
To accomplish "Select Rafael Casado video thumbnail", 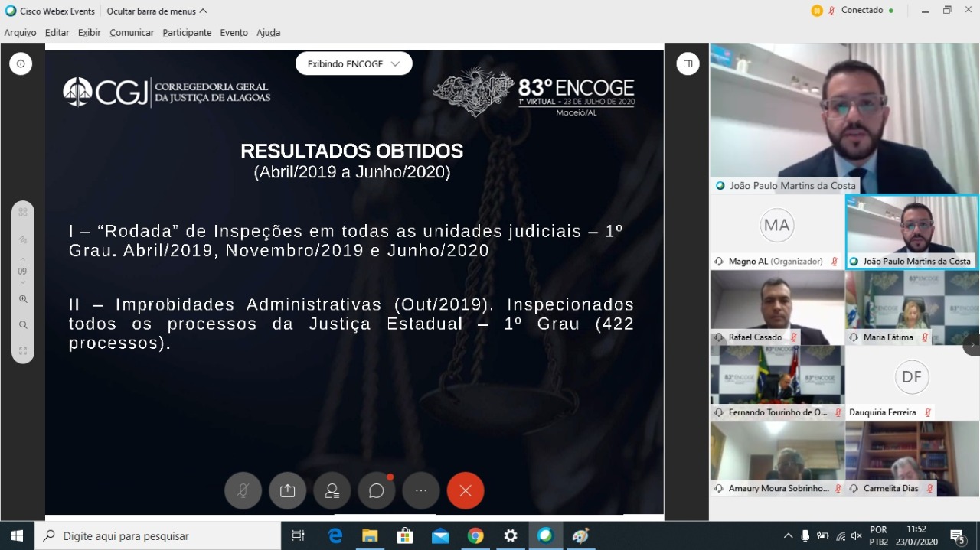I will (777, 308).
